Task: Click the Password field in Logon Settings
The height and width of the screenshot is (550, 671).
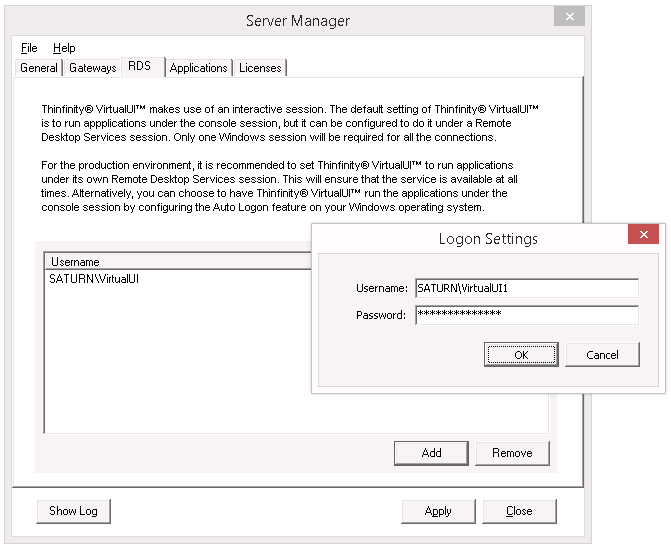Action: pyautogui.click(x=527, y=315)
